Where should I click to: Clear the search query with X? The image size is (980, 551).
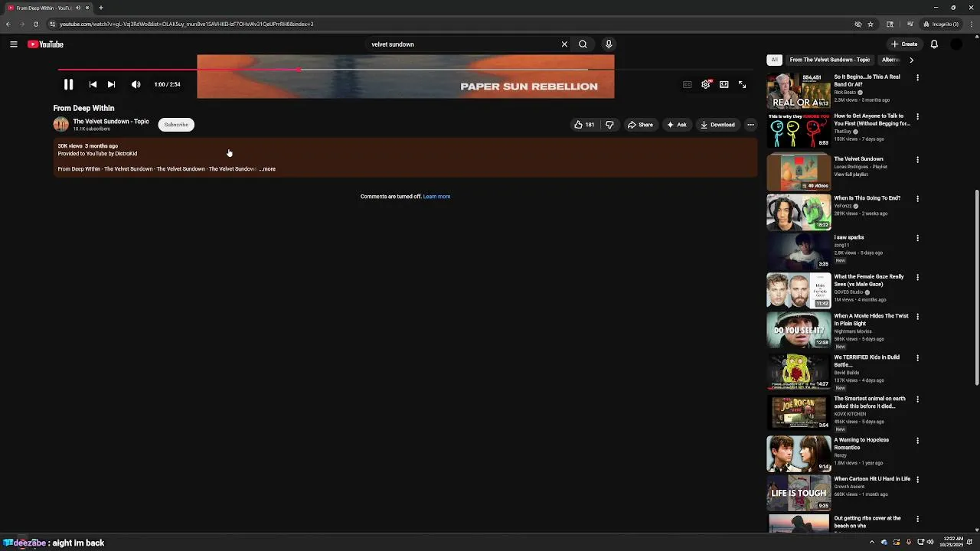564,44
